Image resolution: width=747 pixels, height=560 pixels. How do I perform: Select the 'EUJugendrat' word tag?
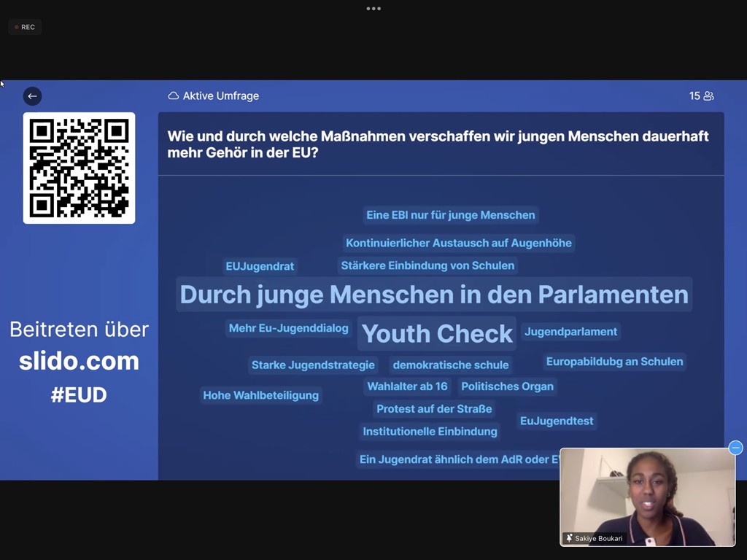point(260,266)
